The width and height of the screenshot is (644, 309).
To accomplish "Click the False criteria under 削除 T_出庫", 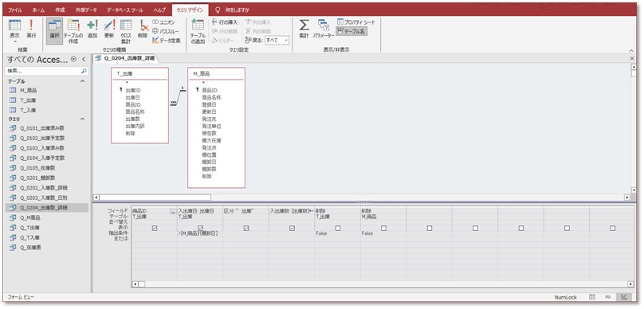I will [x=337, y=233].
